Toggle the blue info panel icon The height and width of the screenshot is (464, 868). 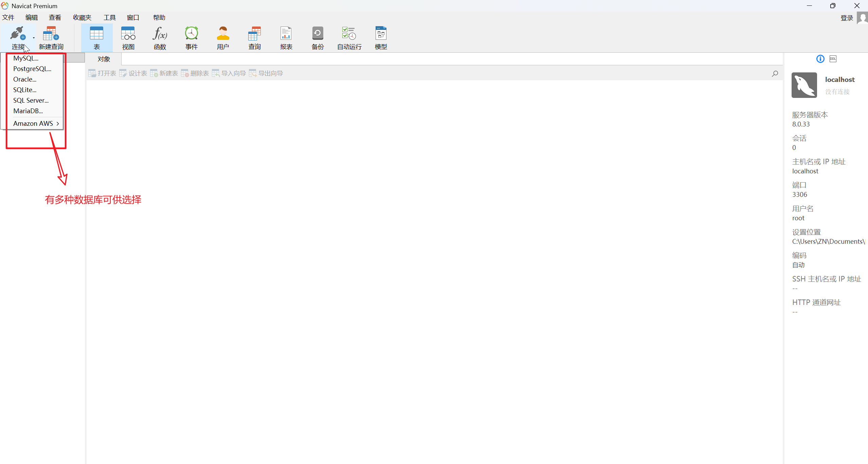click(x=820, y=59)
